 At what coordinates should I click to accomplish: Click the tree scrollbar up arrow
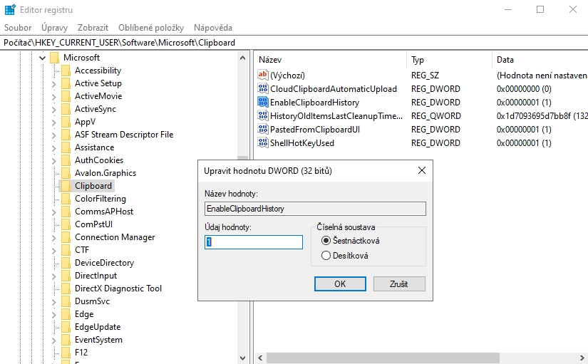coord(242,58)
